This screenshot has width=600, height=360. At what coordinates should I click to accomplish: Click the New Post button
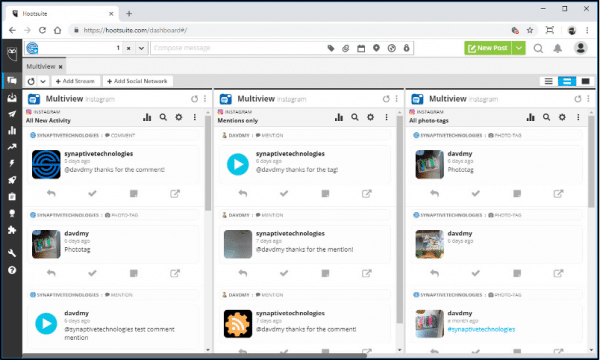(x=488, y=48)
